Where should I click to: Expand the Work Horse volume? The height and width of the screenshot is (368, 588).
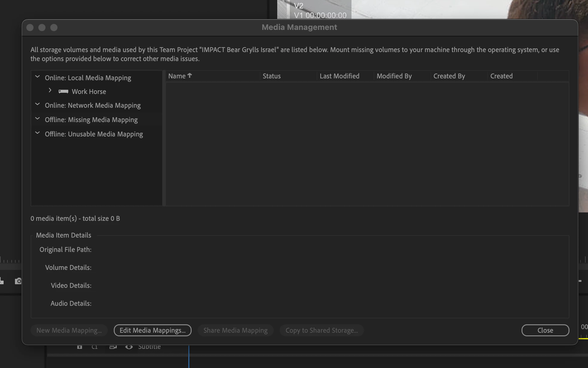[x=50, y=90]
